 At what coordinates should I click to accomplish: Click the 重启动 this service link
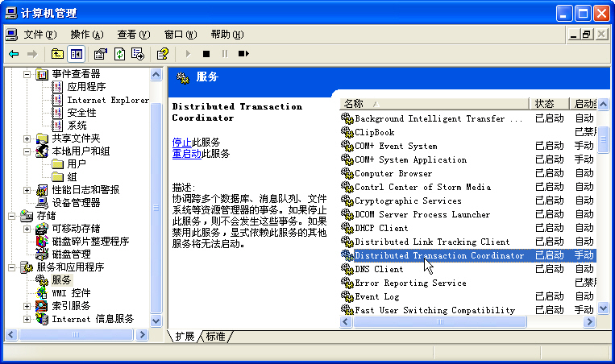pyautogui.click(x=187, y=154)
